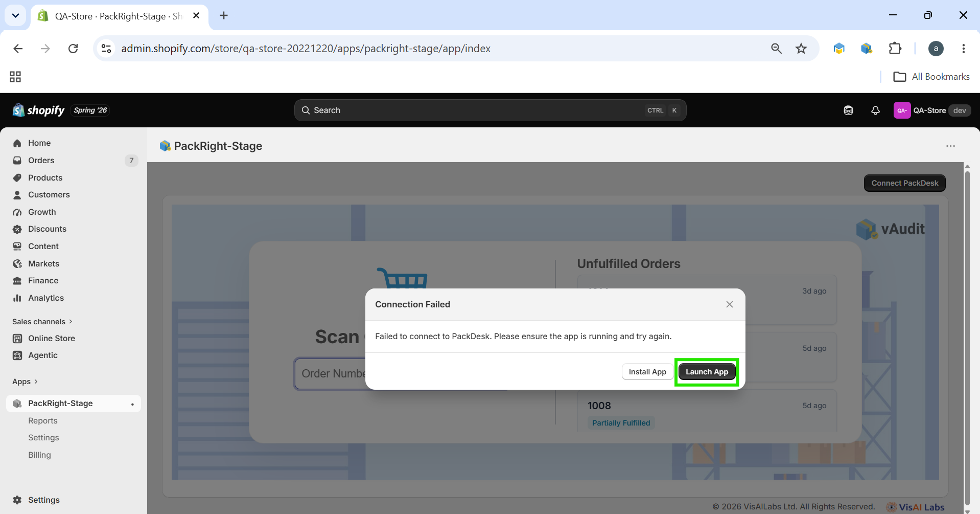Viewport: 980px width, 514px height.
Task: Click the Install App button
Action: 647,372
